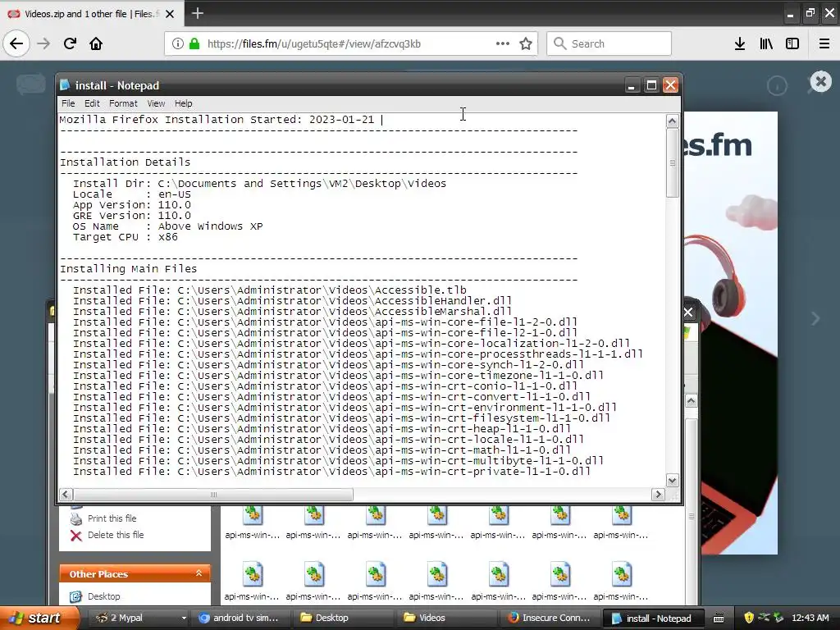840x630 pixels.
Task: Open the library bookshelf icon
Action: click(x=766, y=44)
